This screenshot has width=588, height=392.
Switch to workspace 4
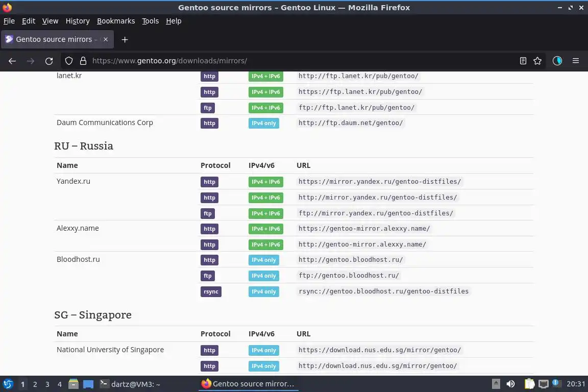59,384
